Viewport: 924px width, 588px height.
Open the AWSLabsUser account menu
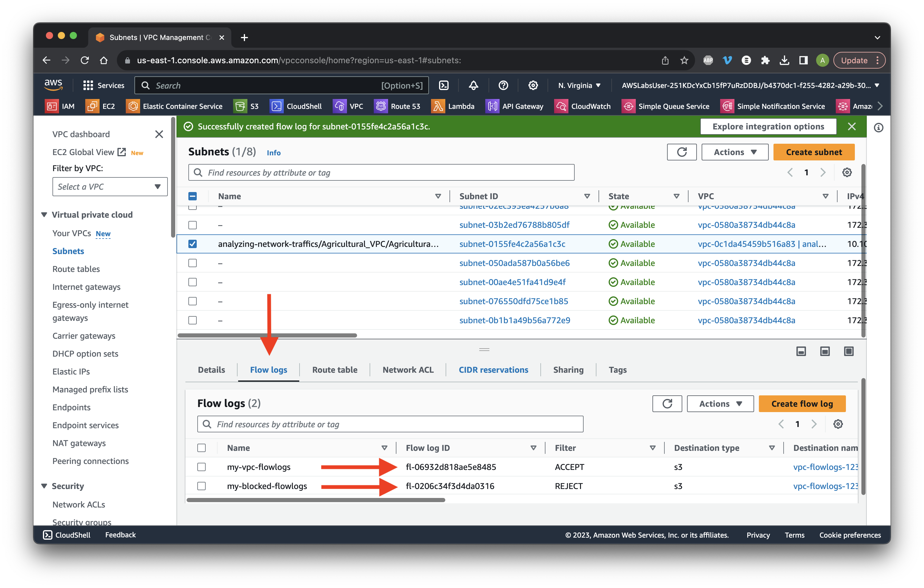pos(750,85)
